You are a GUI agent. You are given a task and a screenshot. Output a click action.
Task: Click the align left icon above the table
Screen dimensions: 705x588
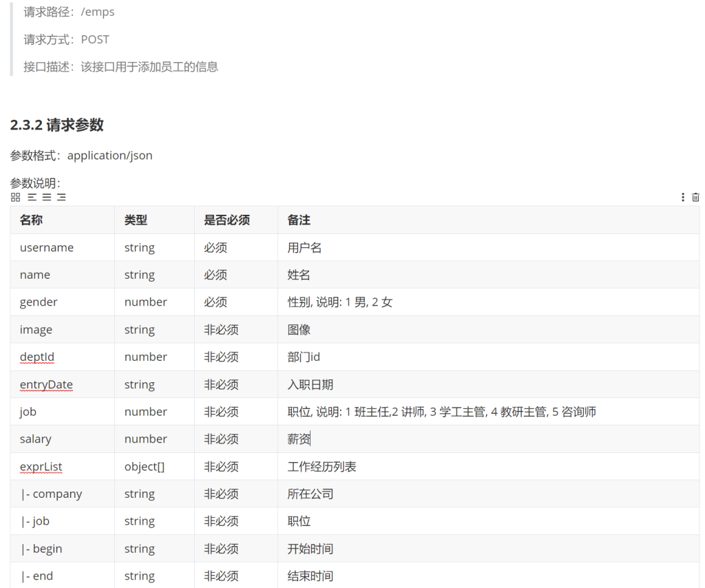click(32, 198)
